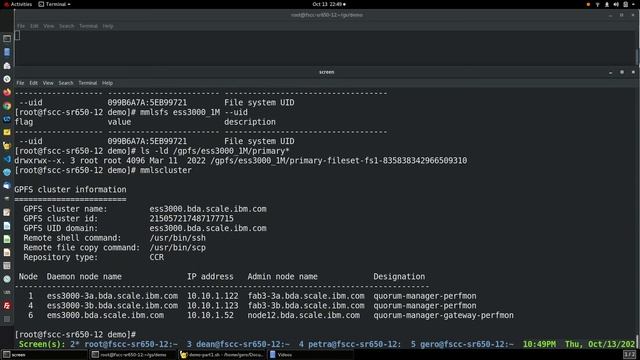
Task: Open Terminal menu in background demo terminal
Action: pos(88,26)
